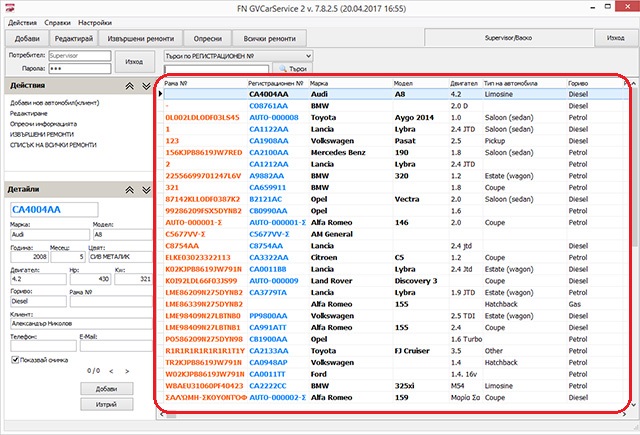Click the Цвят field showing СИВ МЕТАЛИК
Screen dimensions: 640x435
[x=120, y=257]
